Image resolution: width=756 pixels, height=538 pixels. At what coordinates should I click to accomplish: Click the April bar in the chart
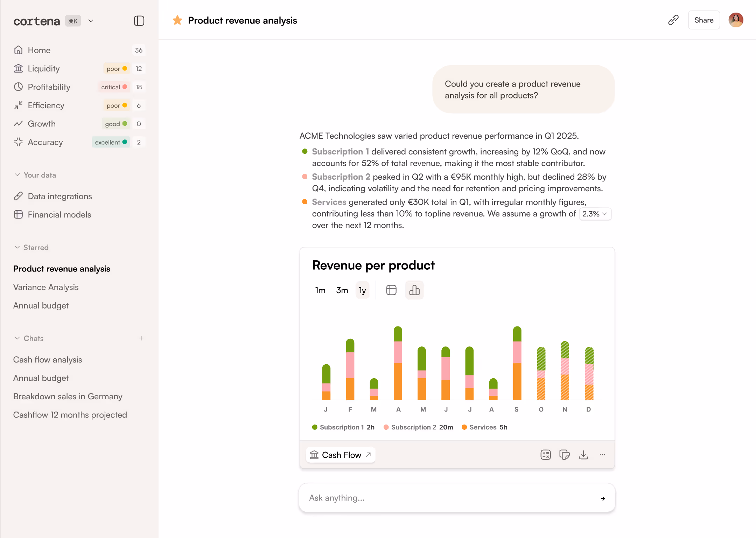point(398,363)
